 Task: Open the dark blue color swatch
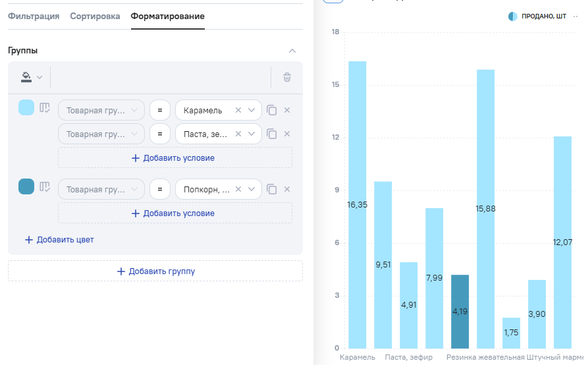point(26,186)
